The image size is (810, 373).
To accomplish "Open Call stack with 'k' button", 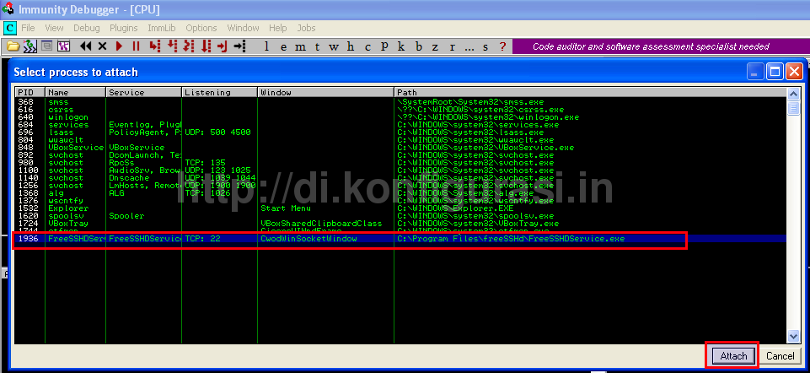I will pyautogui.click(x=401, y=46).
